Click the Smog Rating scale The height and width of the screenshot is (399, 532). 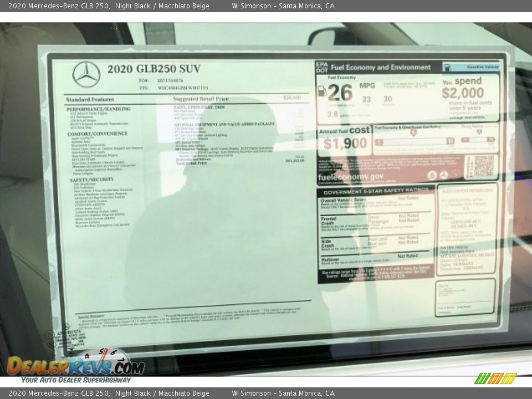coord(478,141)
